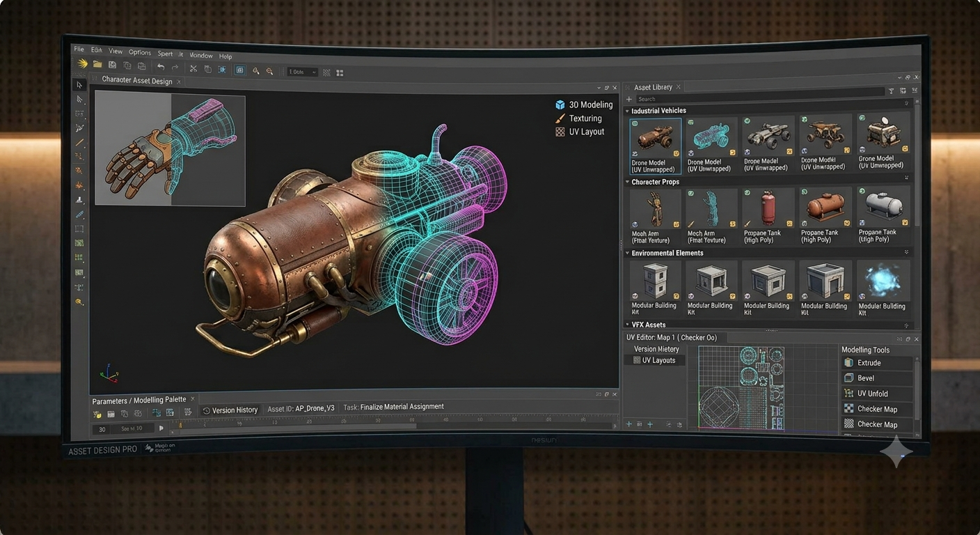Click the timeline play button
Viewport: 980px width, 535px height.
point(161,428)
